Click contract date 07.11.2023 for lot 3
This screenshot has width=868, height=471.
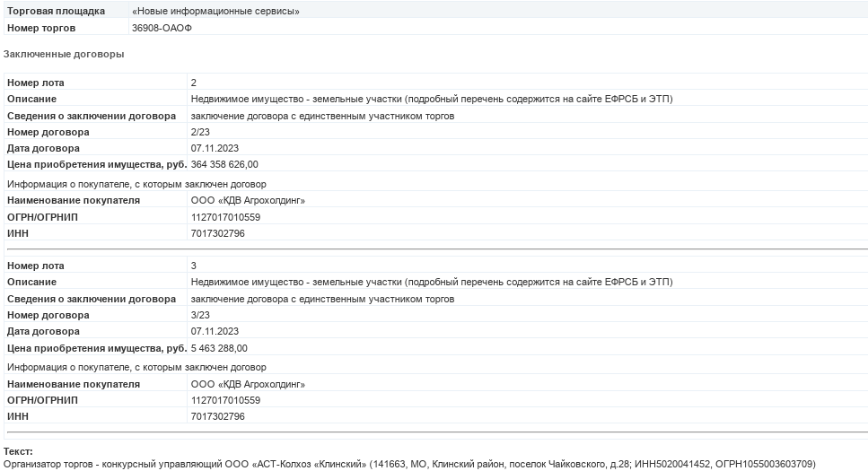(215, 331)
